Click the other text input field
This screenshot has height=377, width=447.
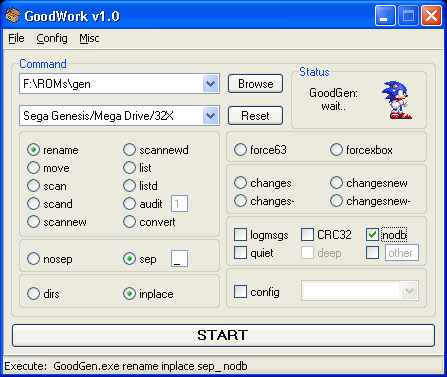402,253
